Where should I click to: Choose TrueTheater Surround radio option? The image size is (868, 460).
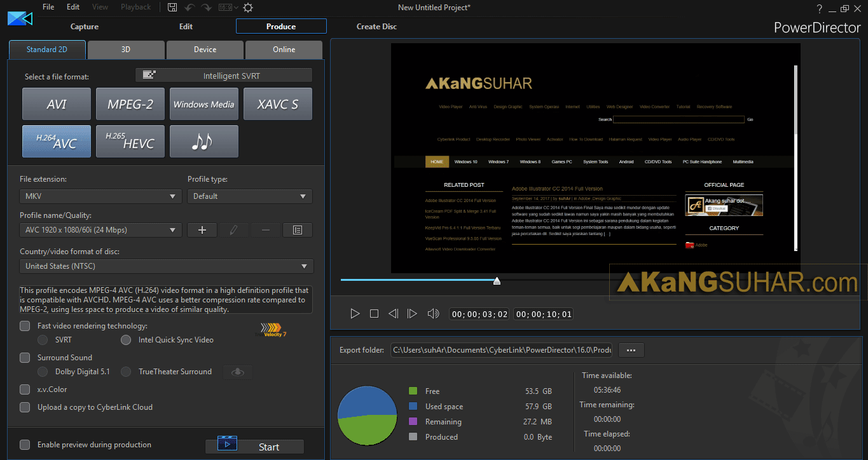coord(126,372)
